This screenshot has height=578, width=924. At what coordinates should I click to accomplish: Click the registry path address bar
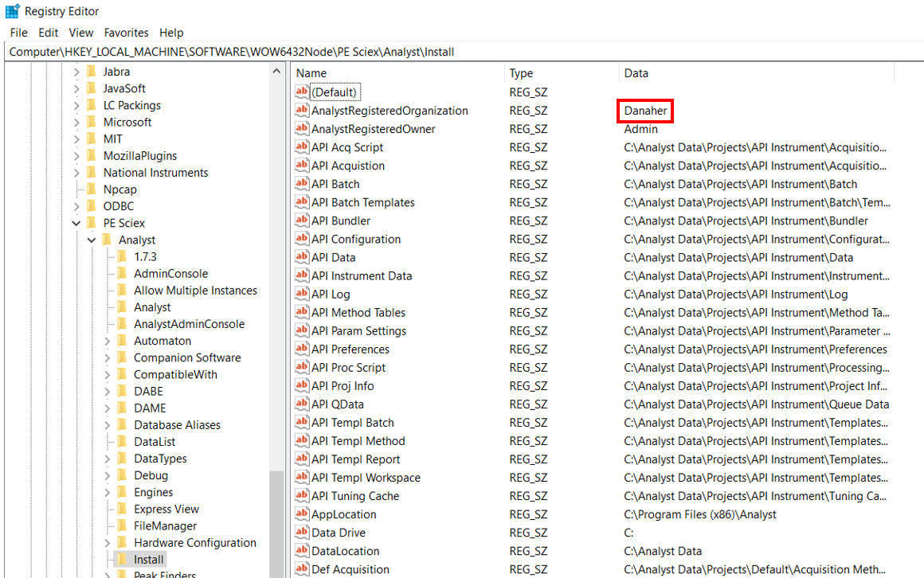[464, 52]
